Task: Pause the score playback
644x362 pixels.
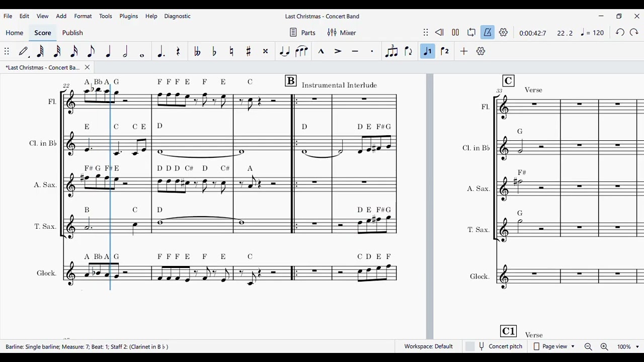Action: point(455,33)
